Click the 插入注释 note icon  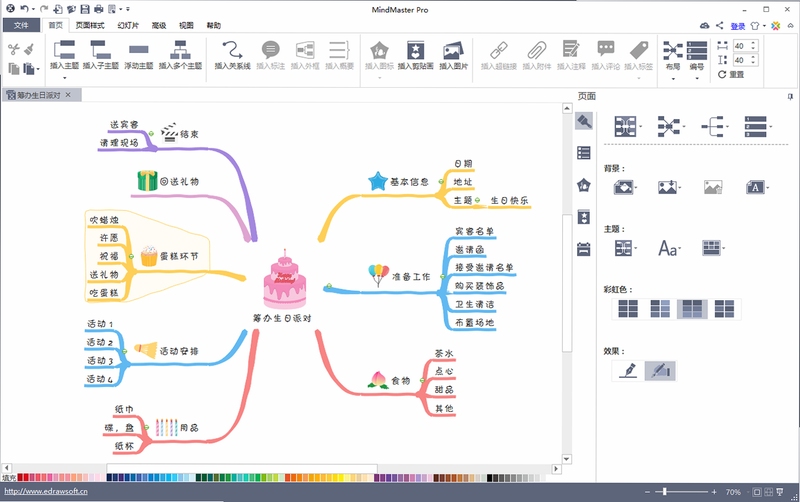571,49
